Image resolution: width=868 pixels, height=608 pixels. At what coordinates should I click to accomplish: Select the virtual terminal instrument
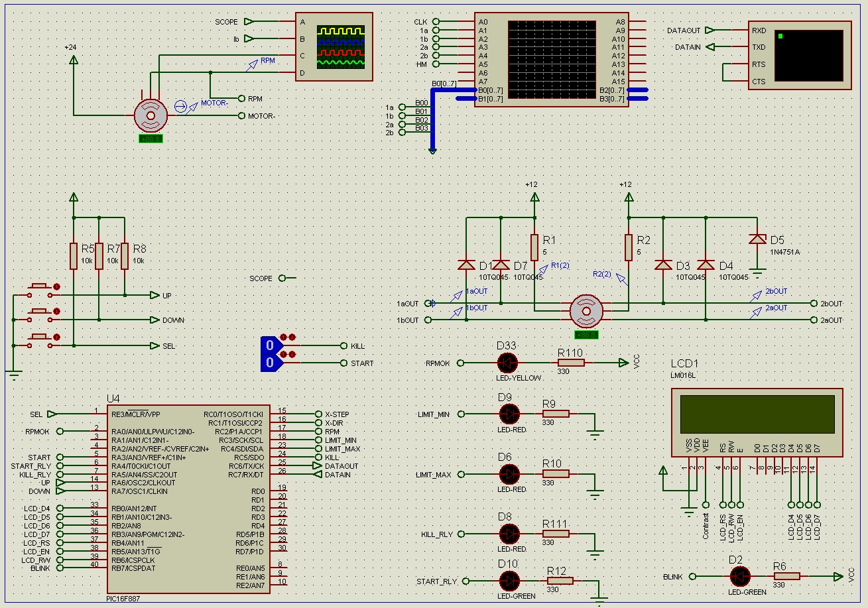pos(800,56)
